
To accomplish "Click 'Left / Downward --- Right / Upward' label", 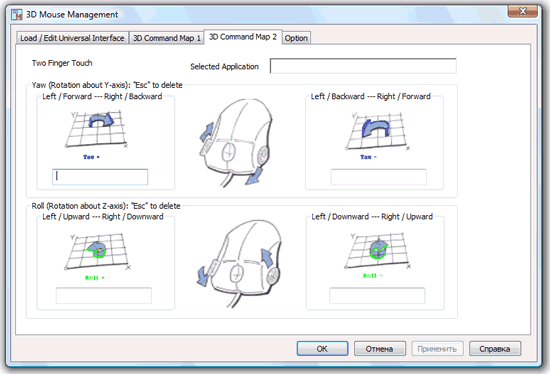I will [372, 217].
